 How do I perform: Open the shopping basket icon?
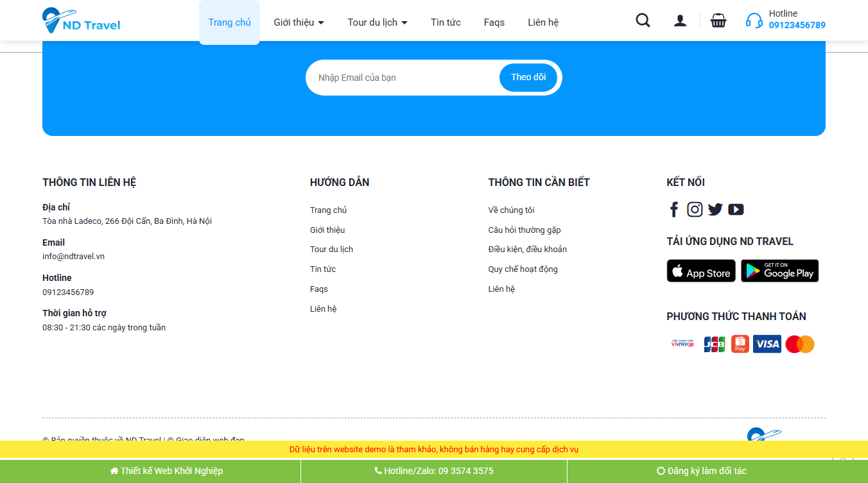(x=718, y=21)
